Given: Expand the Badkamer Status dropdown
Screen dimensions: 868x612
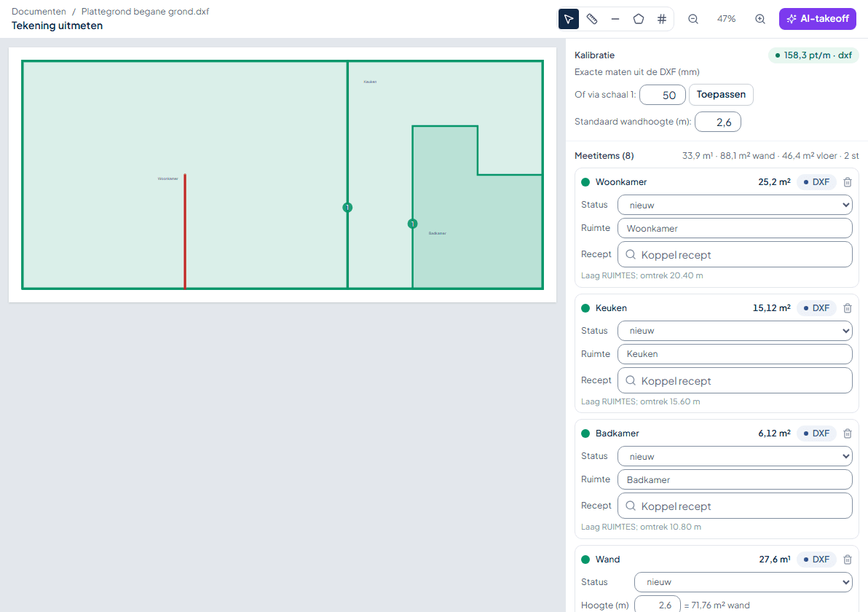Looking at the screenshot, I should 735,456.
